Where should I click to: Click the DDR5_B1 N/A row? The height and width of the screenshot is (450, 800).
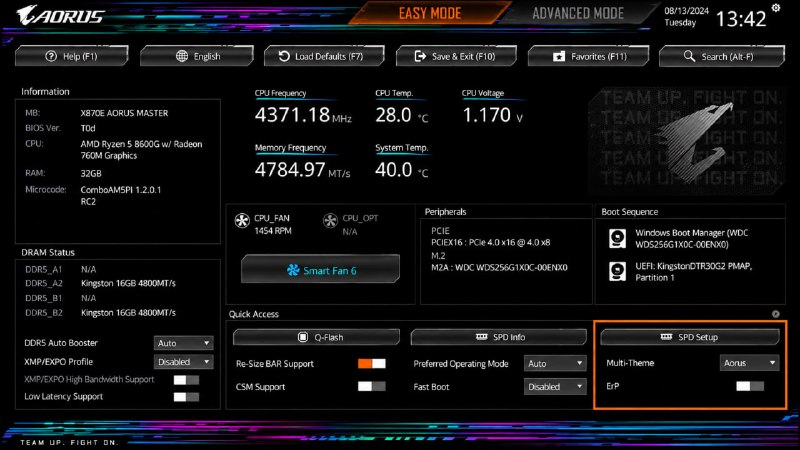coord(61,298)
